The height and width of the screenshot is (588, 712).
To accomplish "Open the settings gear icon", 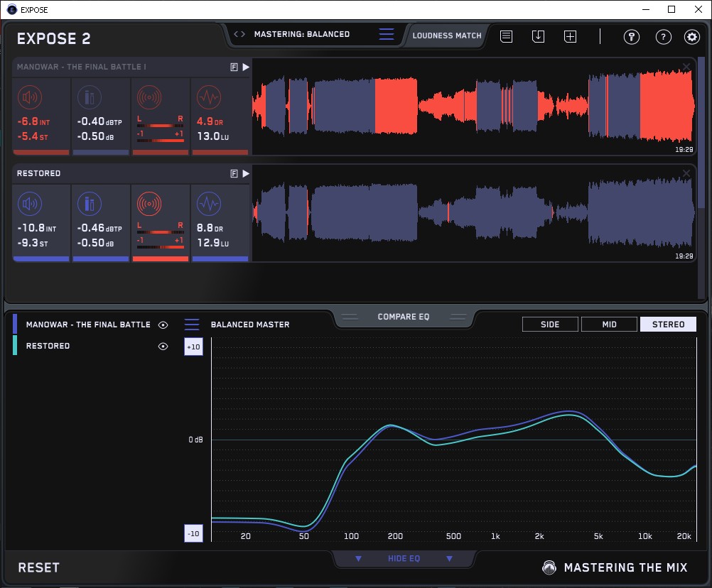I will pyautogui.click(x=691, y=37).
